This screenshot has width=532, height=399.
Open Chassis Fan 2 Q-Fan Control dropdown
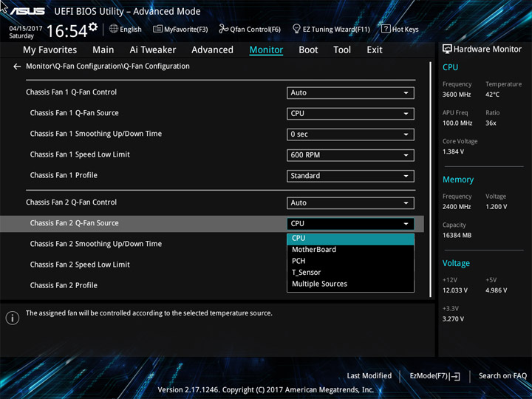[350, 203]
